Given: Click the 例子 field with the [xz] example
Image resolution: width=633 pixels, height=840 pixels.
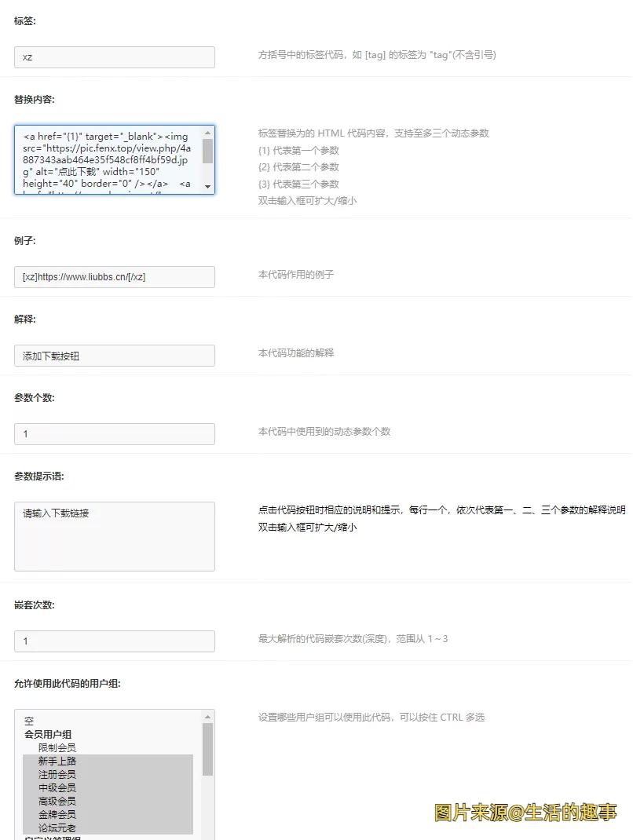Looking at the screenshot, I should [115, 277].
